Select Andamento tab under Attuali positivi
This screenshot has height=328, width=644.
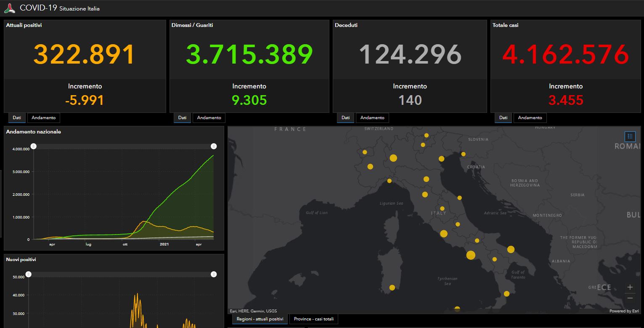pos(44,118)
